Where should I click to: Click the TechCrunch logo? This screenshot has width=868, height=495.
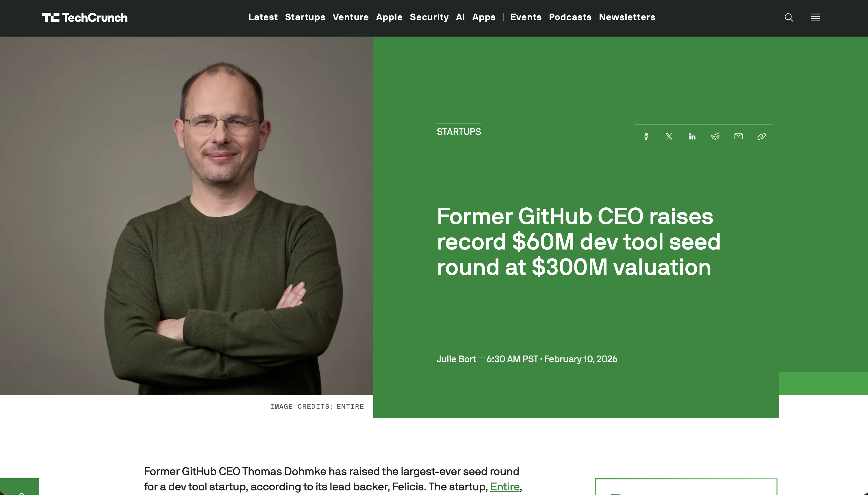click(x=85, y=17)
